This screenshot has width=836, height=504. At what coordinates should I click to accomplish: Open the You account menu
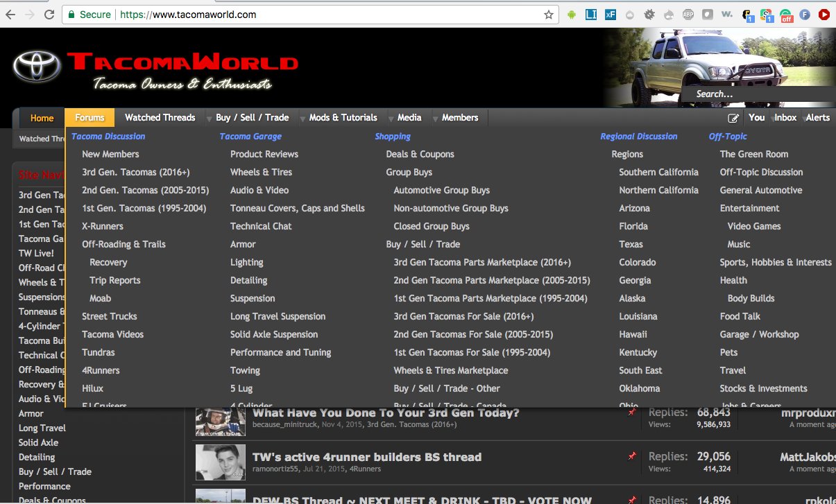coord(757,118)
